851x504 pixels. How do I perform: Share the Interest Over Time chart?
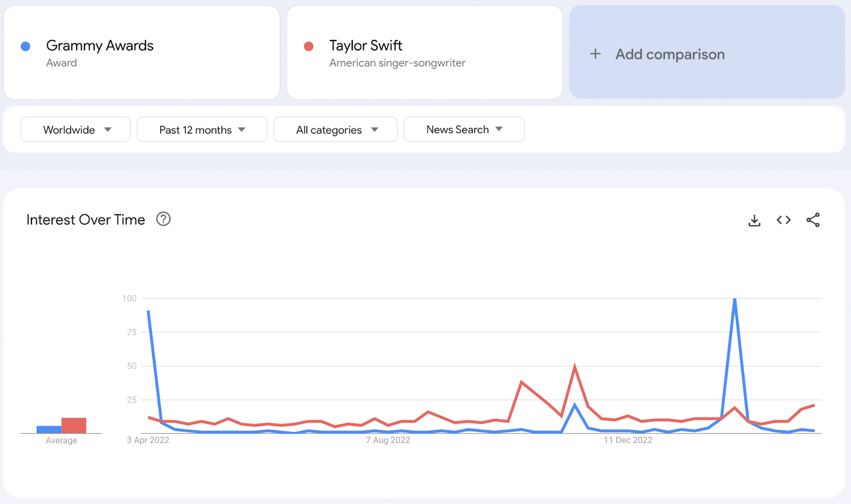pyautogui.click(x=813, y=220)
